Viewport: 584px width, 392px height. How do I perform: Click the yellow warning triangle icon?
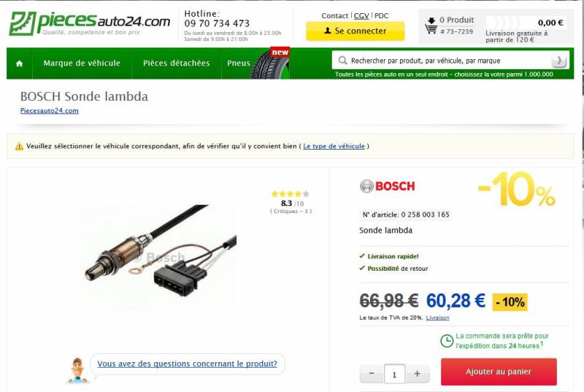pyautogui.click(x=19, y=147)
